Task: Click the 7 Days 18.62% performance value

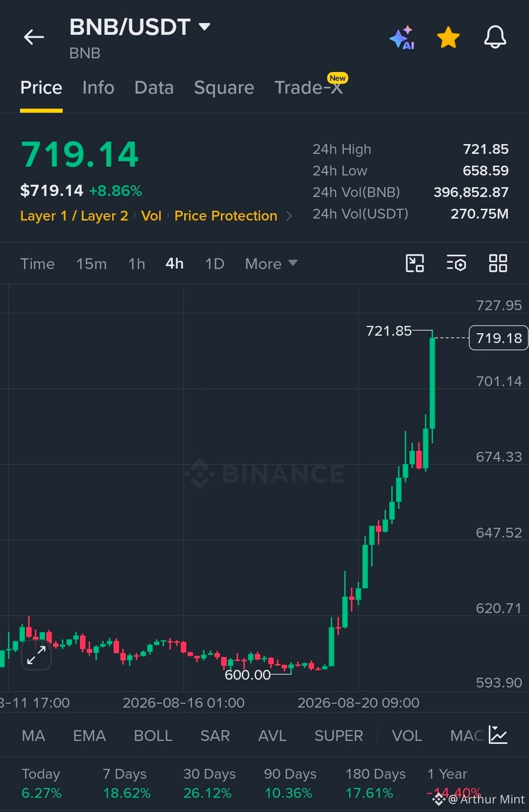Action: point(127,793)
